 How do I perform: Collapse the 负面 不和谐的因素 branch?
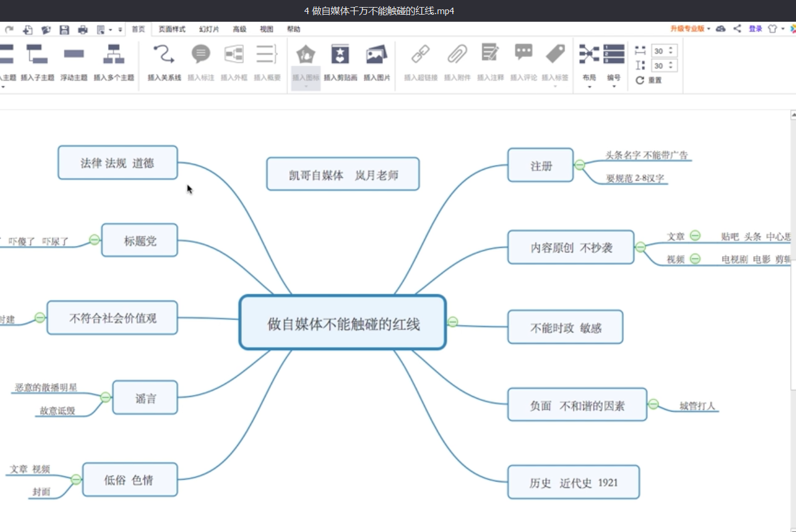click(653, 404)
